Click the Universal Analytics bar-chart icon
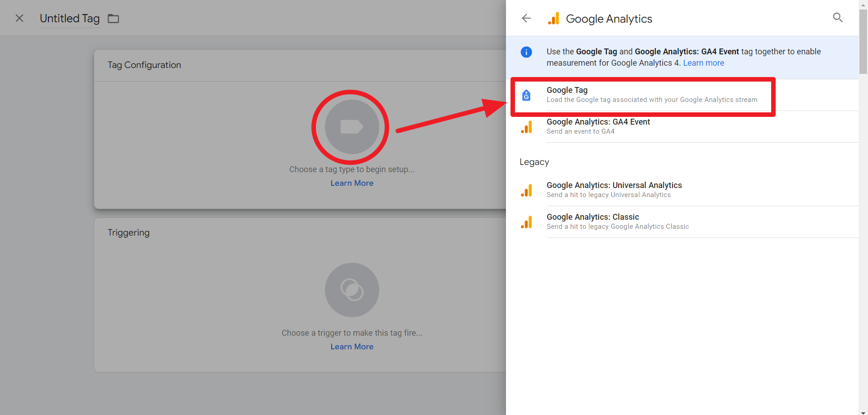Image resolution: width=868 pixels, height=415 pixels. [x=526, y=190]
